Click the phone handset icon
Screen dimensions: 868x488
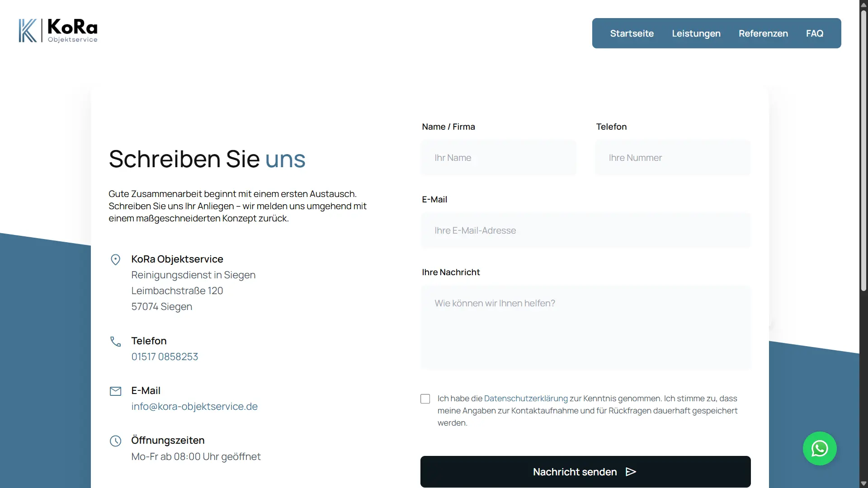click(116, 342)
